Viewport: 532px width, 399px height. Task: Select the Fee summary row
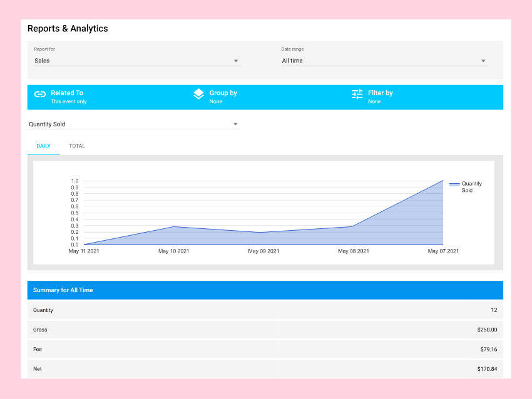click(x=265, y=349)
